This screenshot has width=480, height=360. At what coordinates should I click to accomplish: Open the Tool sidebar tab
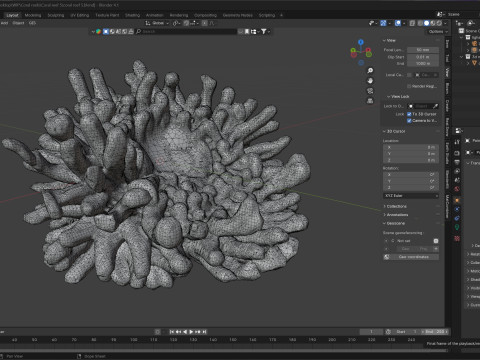coord(447,58)
